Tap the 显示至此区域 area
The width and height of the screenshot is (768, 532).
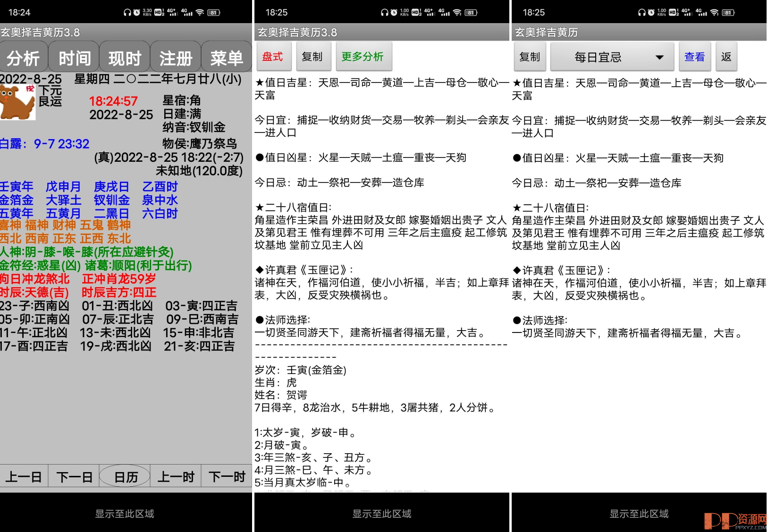tap(125, 514)
